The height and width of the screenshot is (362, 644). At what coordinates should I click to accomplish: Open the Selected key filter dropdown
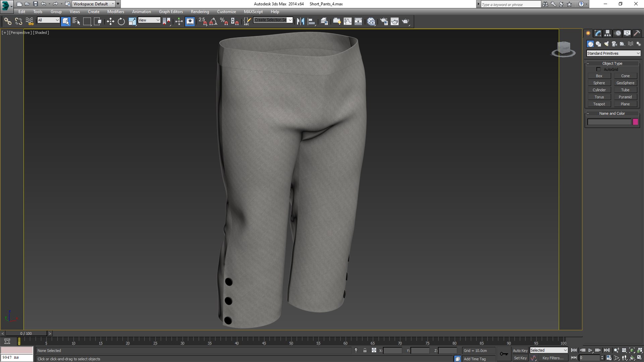click(x=548, y=350)
